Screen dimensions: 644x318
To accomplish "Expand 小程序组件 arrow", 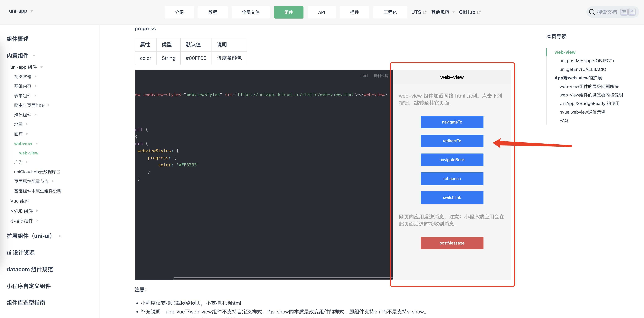I will click(x=37, y=220).
